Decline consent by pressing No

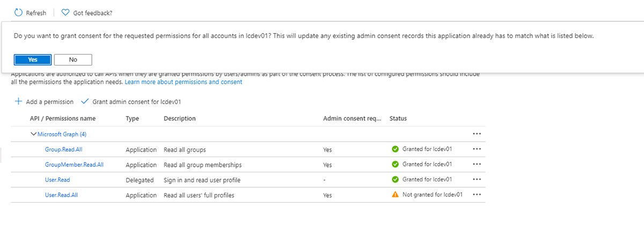click(x=73, y=60)
